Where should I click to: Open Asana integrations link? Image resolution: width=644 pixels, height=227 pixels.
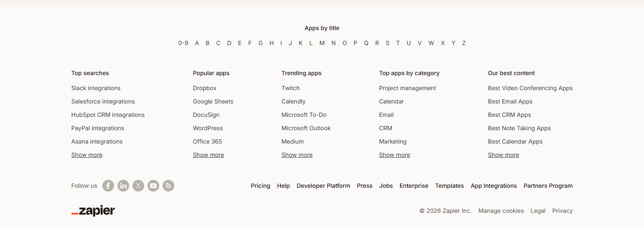click(x=97, y=141)
